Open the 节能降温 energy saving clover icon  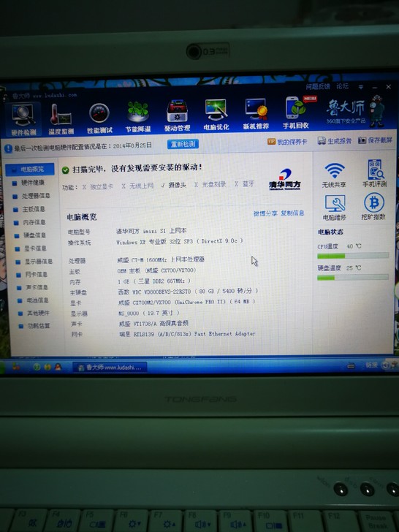137,117
